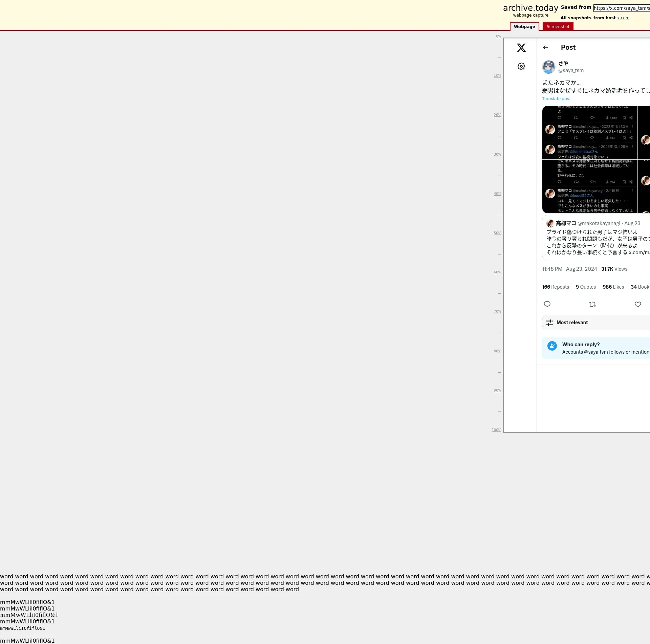Open first embedded tweet screenshot image
This screenshot has height=644, width=650.
pos(589,133)
